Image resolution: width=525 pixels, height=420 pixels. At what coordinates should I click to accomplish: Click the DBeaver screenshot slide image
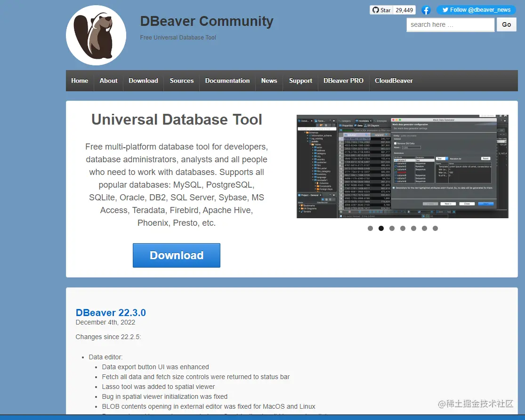click(403, 166)
